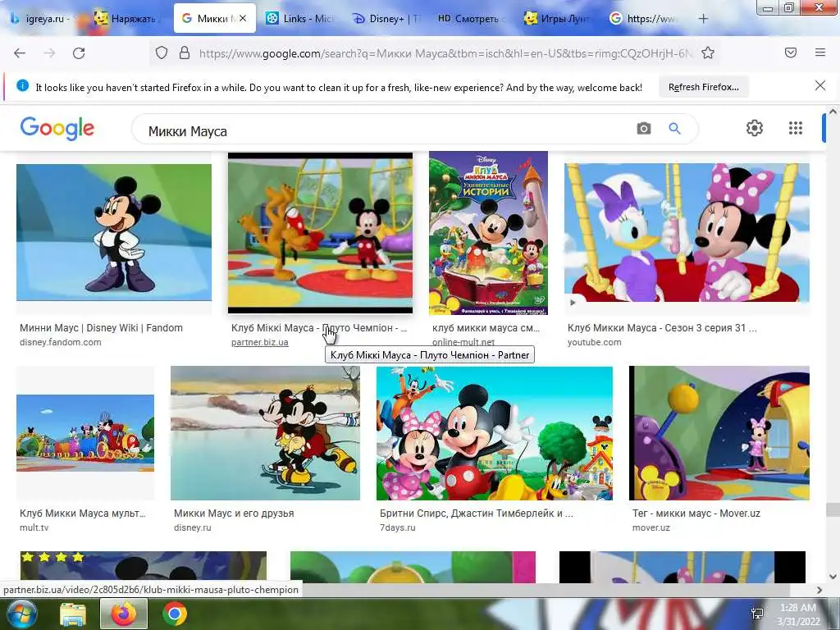
Task: Save page to Pocket
Action: click(x=790, y=52)
